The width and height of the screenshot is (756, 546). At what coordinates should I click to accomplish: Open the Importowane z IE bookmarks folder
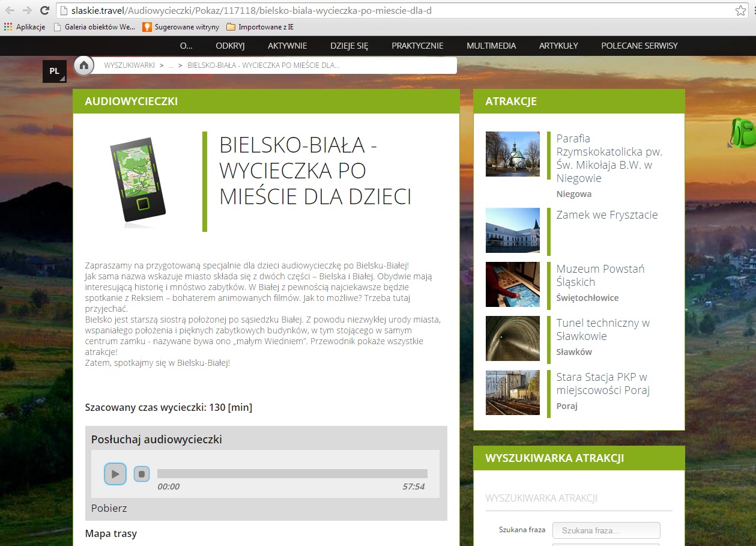[260, 27]
